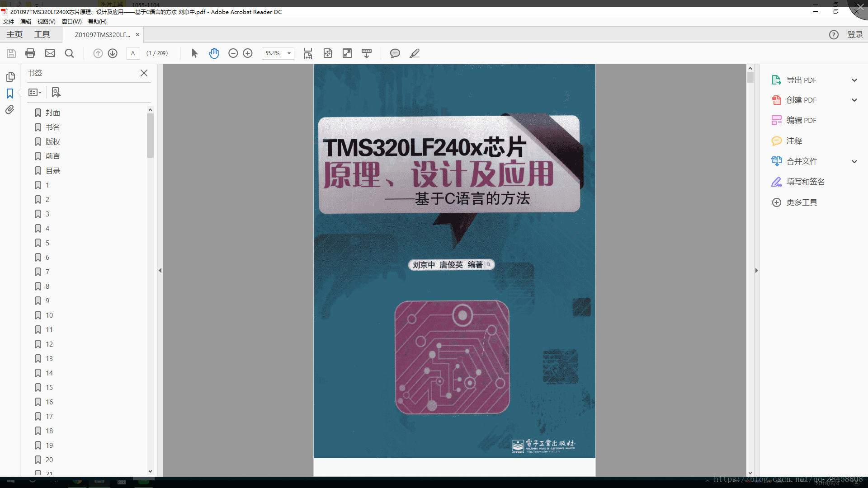This screenshot has width=868, height=488.
Task: Click the bookmark panel scrollbar thumb
Action: 150,136
